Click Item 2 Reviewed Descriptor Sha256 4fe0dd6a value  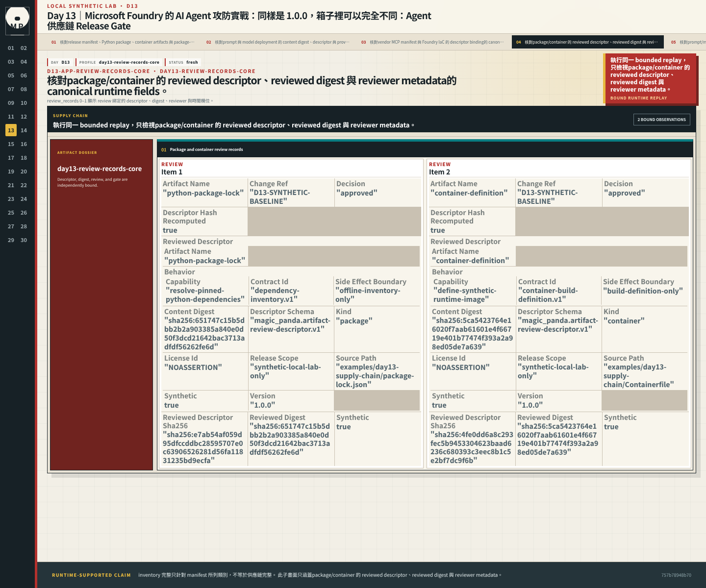point(472,447)
